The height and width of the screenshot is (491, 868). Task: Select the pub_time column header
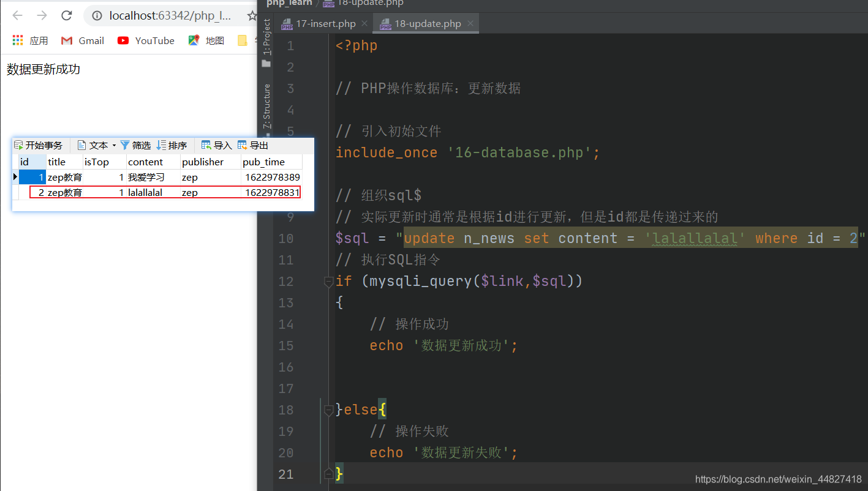271,162
